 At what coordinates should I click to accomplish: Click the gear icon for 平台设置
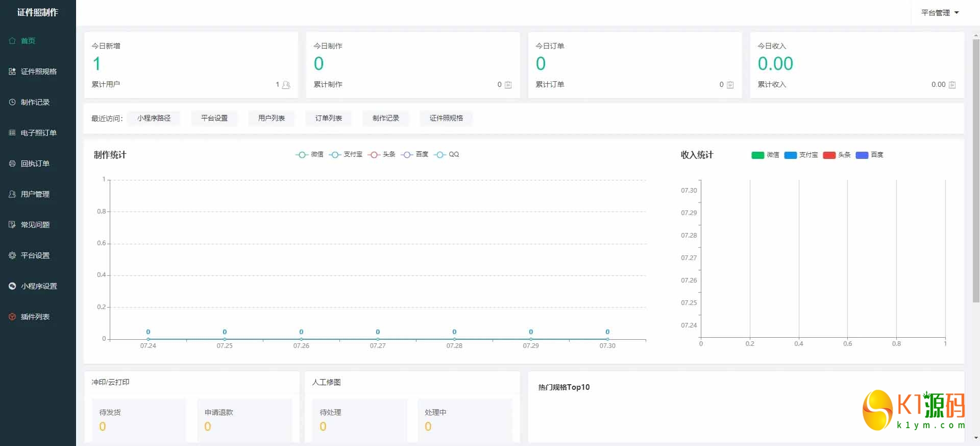point(12,255)
